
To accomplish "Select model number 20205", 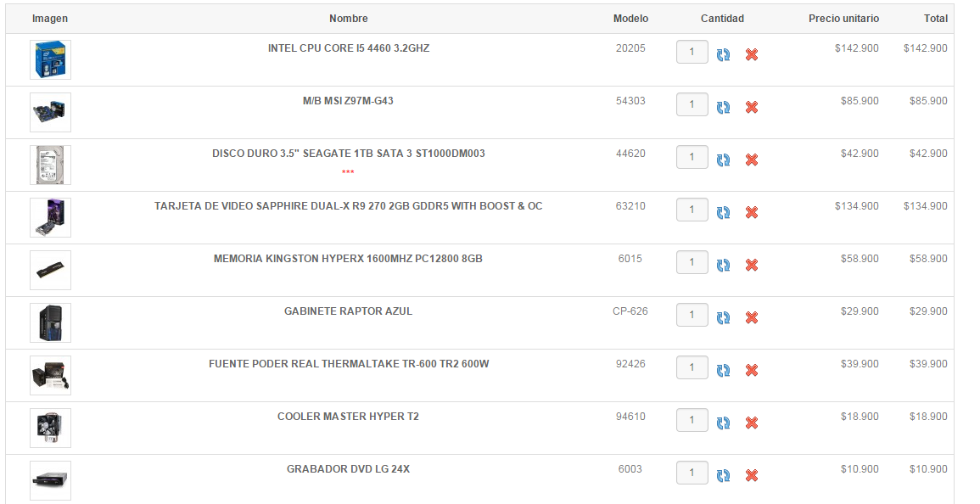I will (630, 48).
